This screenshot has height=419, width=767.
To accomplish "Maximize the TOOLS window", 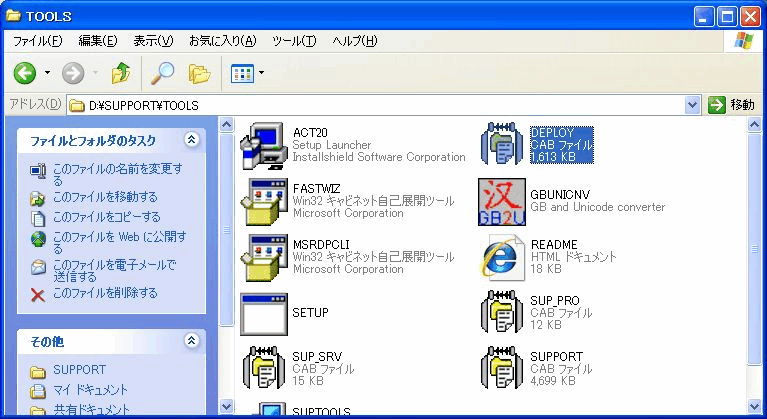I will 727,18.
